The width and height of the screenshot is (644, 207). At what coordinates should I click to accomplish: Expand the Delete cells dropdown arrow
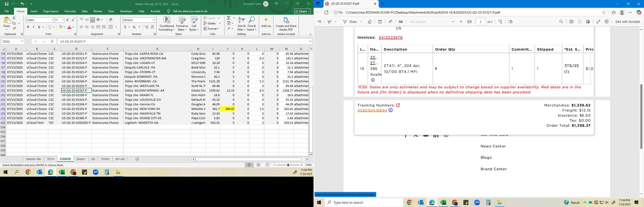220,23
